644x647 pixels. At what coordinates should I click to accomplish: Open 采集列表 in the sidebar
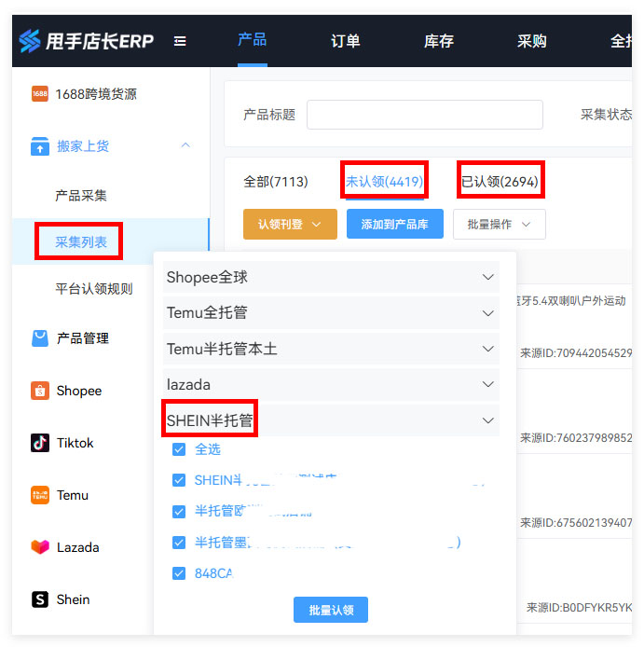coord(81,241)
